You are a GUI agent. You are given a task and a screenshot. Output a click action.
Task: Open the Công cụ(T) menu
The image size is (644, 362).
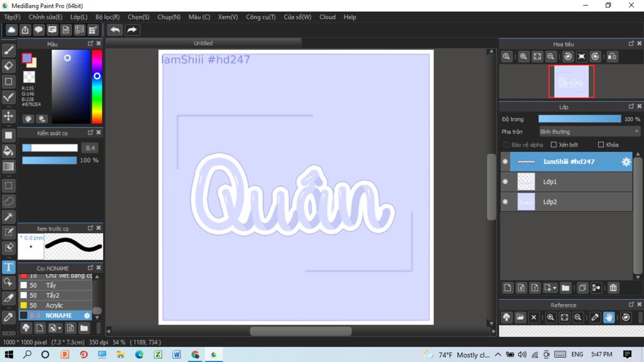pos(260,17)
